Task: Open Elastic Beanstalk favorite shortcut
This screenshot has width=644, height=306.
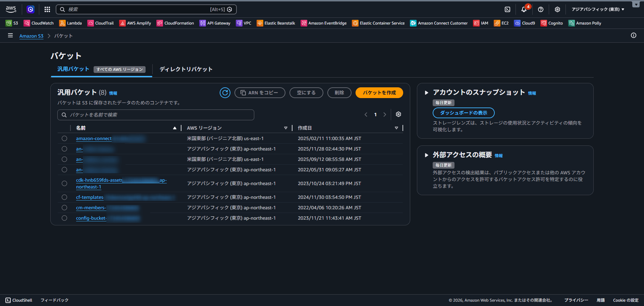Action: pos(276,23)
